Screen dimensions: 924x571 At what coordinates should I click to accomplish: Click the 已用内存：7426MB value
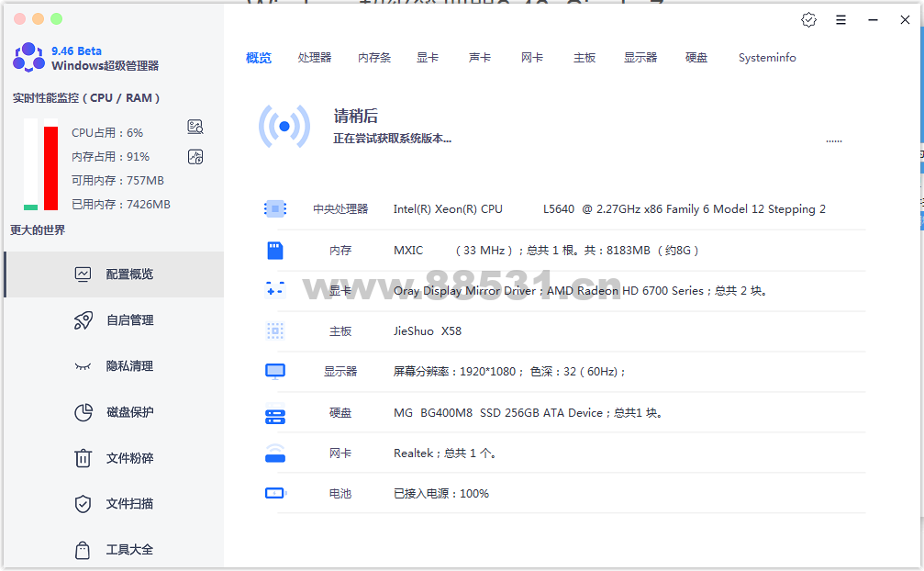coord(121,205)
